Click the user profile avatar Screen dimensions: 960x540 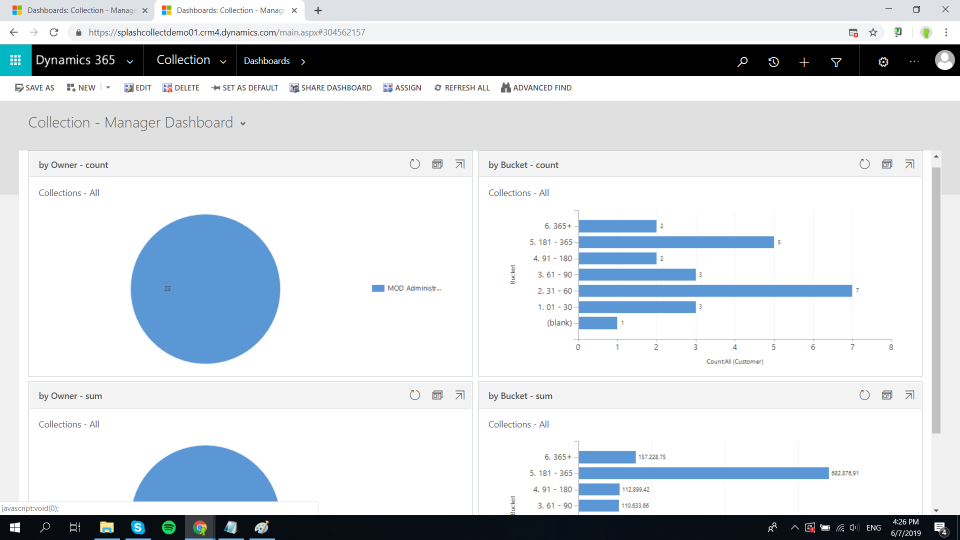944,61
